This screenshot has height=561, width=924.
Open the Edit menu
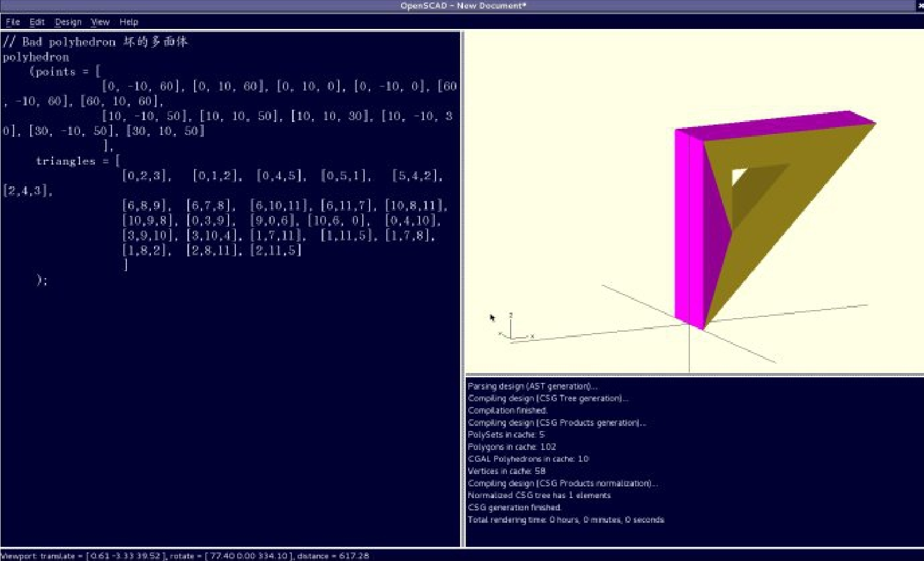[x=37, y=22]
